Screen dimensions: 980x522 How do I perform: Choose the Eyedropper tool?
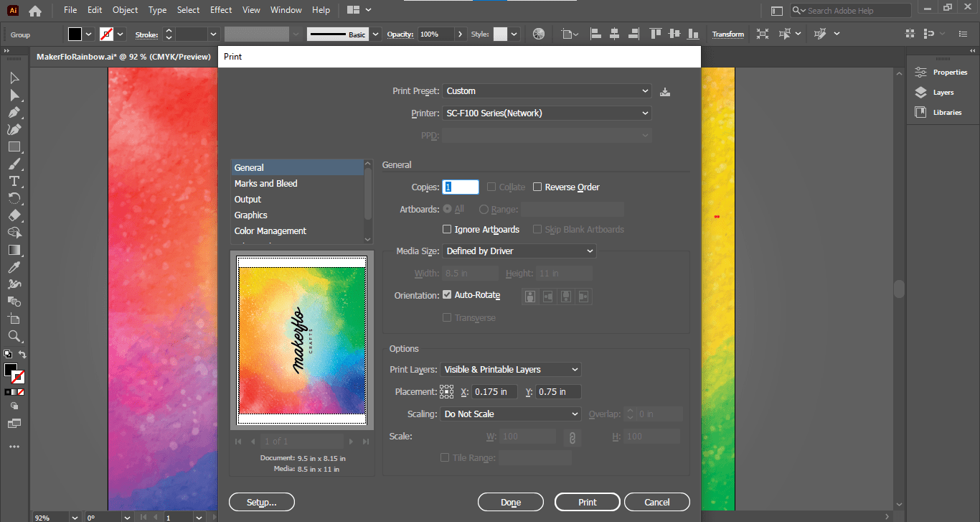(14, 267)
